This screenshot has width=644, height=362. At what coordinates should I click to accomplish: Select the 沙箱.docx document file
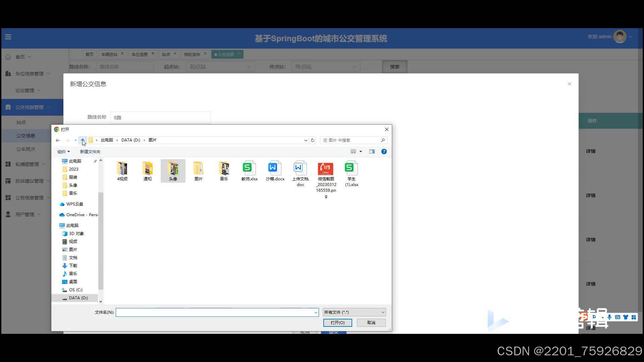click(x=275, y=171)
